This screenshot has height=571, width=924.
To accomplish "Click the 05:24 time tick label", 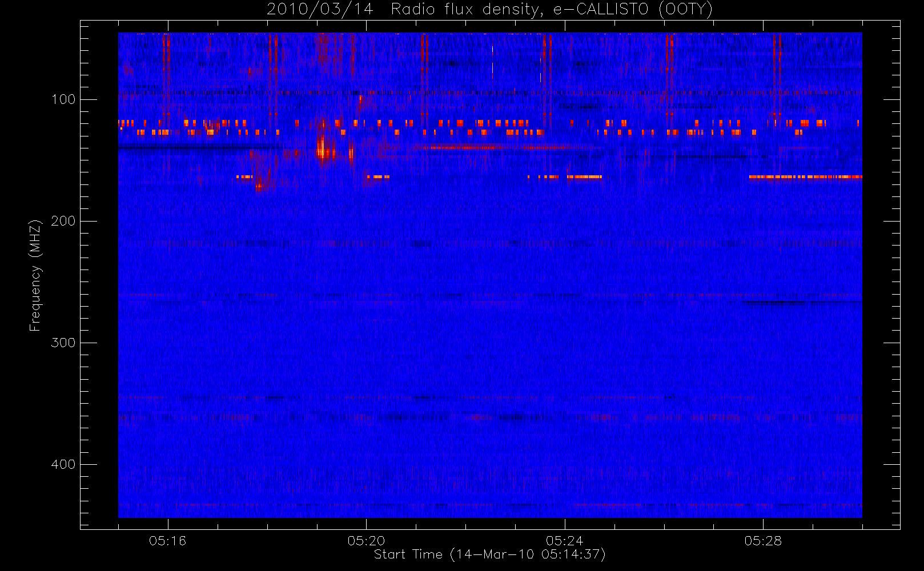I will click(564, 541).
